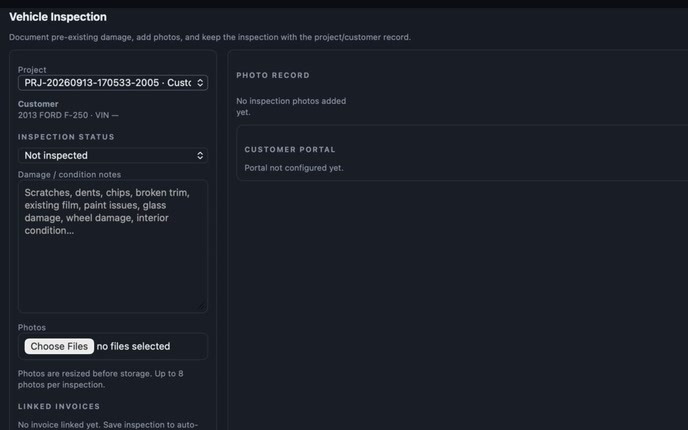Click into the Damage / condition notes textarea
Screen dimensions: 688x430
pos(113,246)
